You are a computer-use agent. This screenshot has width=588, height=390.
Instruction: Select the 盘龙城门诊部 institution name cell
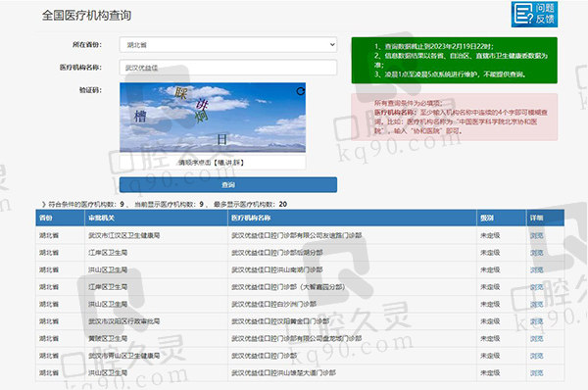tap(352, 339)
